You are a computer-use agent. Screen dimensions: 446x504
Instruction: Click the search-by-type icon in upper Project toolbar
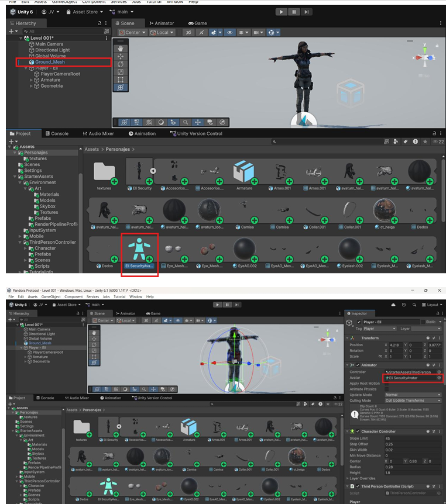pyautogui.click(x=396, y=141)
